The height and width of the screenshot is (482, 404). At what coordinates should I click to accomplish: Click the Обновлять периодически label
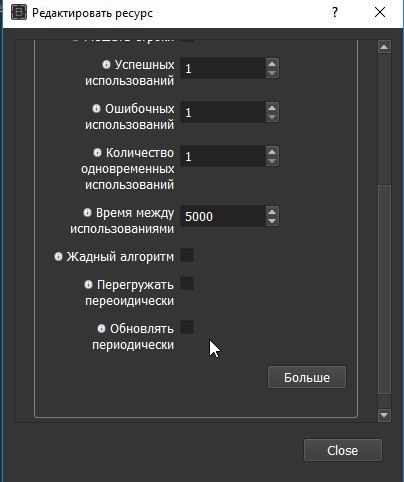[133, 336]
